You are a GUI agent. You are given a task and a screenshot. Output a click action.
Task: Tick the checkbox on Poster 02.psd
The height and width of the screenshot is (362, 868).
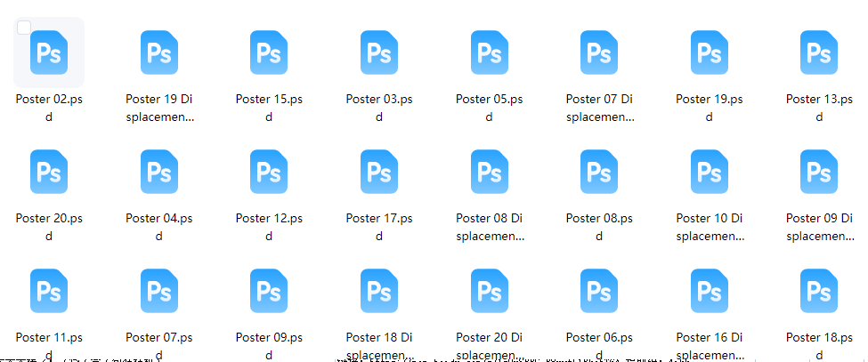pos(24,27)
